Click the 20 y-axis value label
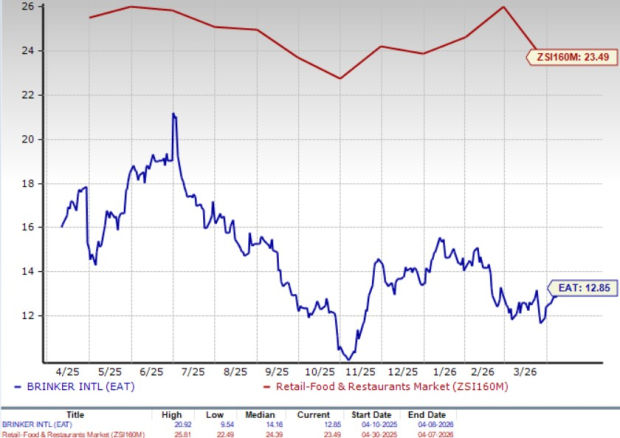Viewport: 620px width, 438px height. (x=29, y=139)
